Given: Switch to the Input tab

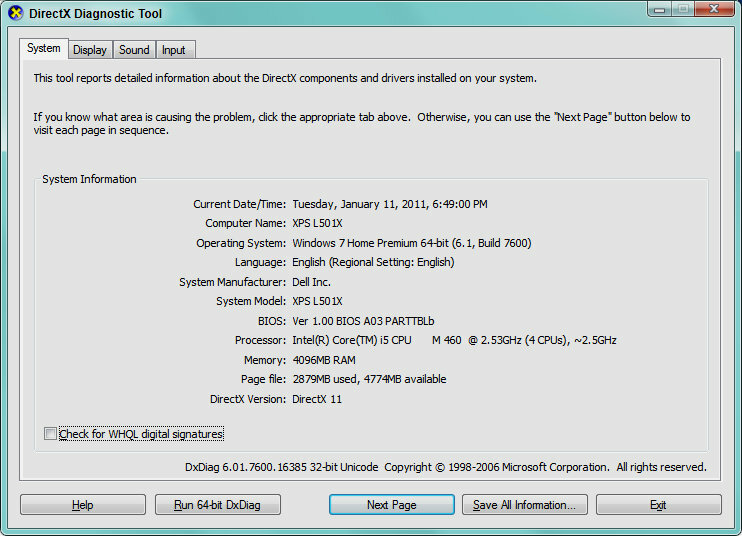Looking at the screenshot, I should [x=174, y=50].
